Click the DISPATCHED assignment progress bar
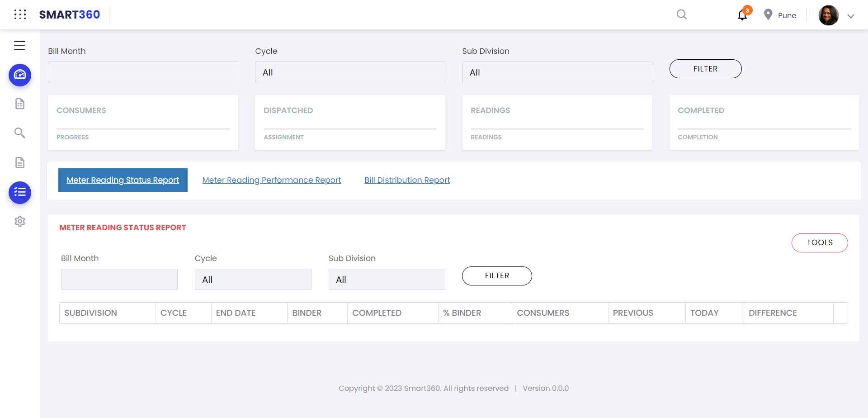The height and width of the screenshot is (418, 868). coord(350,129)
